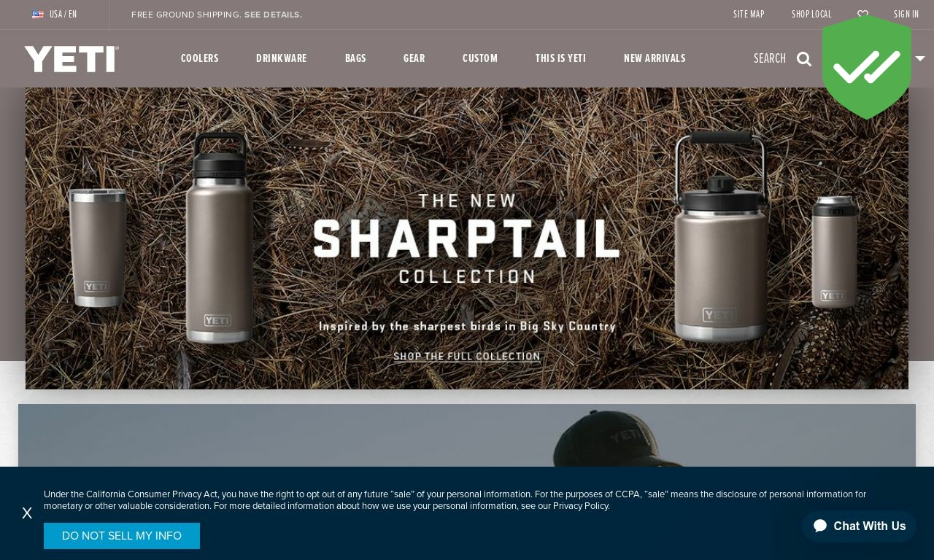Open the Coolers menu
The height and width of the screenshot is (560, 934).
click(200, 58)
